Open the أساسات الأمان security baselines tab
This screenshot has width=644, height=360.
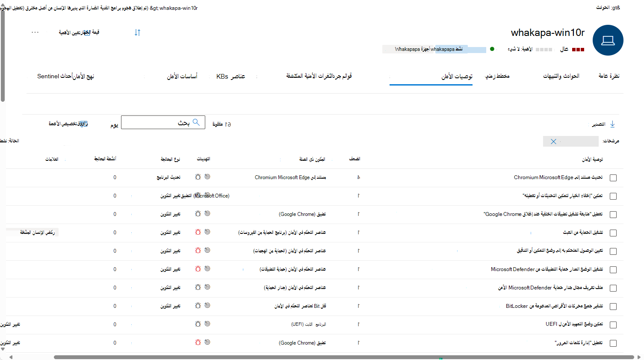coord(182,77)
